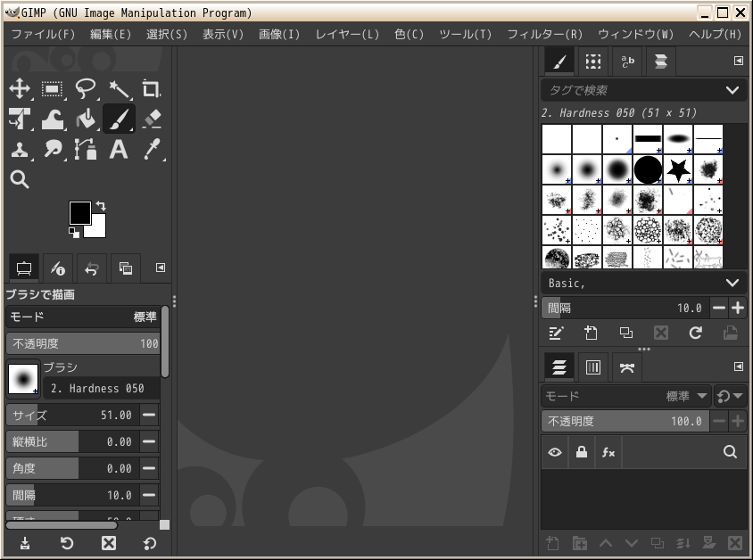
Task: Pick the Eraser tool
Action: [x=151, y=119]
